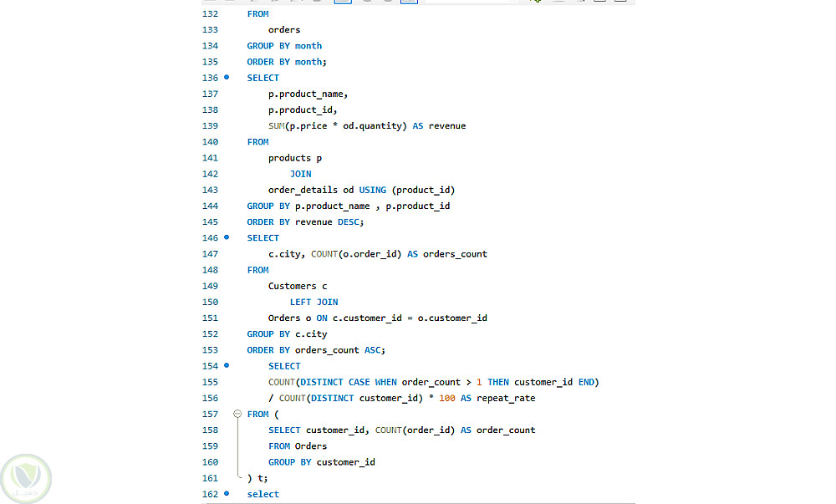Screen dimensions: 836x504
Task: Click the statement marker dot on line 136
Action: pos(227,77)
